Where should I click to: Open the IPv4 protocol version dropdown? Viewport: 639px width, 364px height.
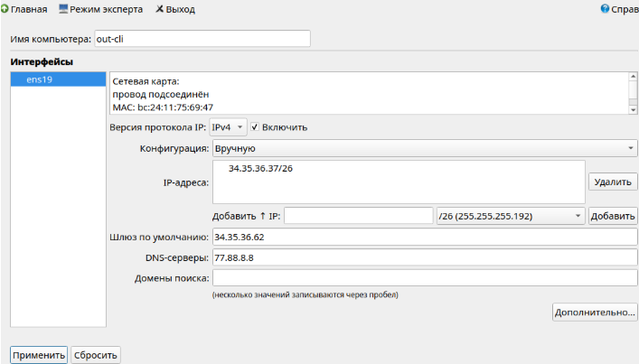[x=228, y=127]
